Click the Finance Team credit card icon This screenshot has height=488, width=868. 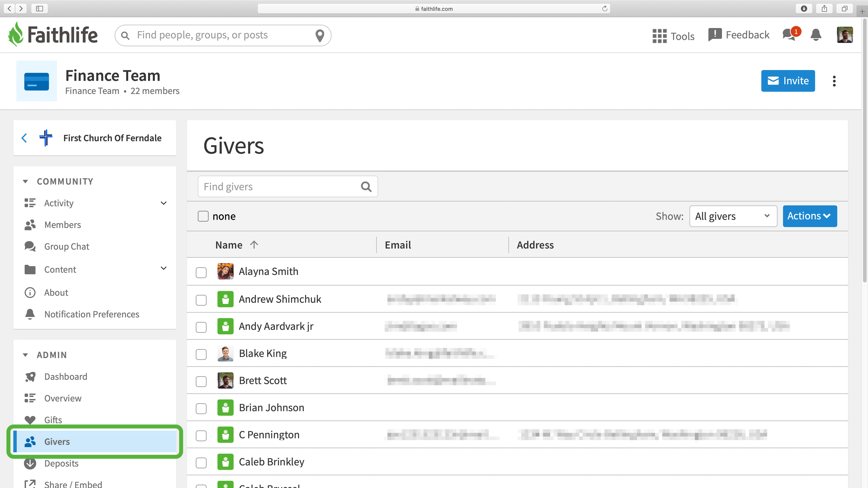(36, 81)
